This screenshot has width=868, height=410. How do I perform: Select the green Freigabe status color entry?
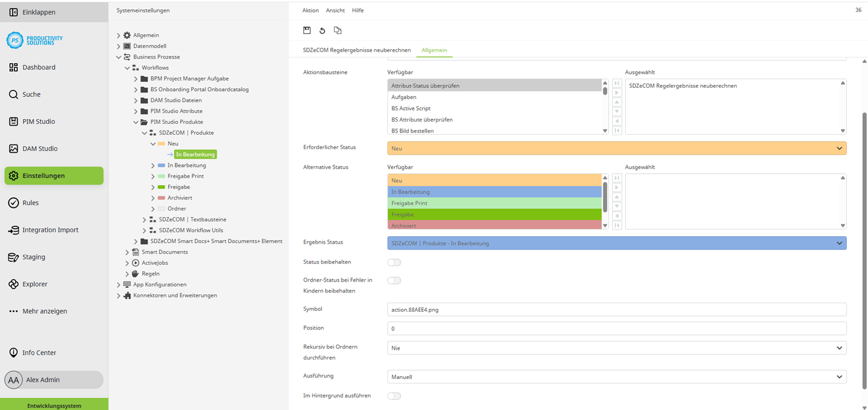coord(494,214)
